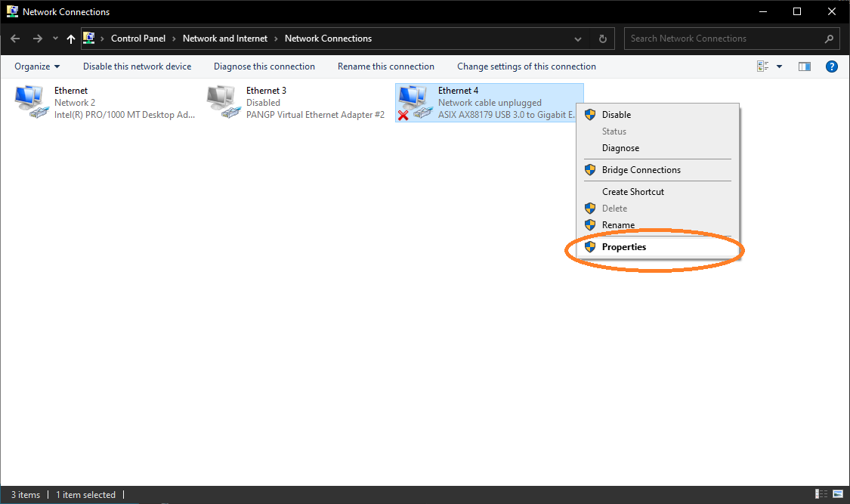The image size is (850, 504).
Task: Select Bridge Connections in context menu
Action: coord(641,170)
